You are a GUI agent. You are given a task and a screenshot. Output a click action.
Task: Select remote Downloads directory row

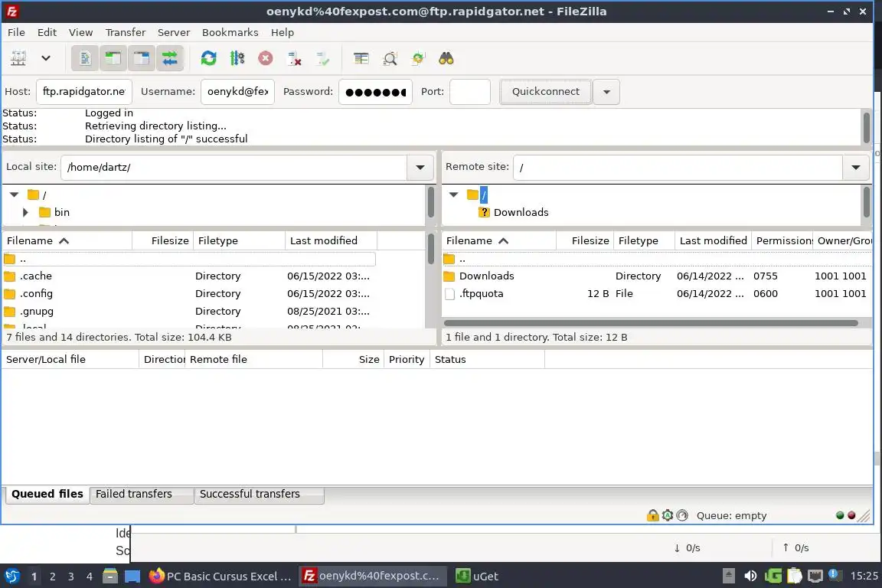pyautogui.click(x=657, y=276)
